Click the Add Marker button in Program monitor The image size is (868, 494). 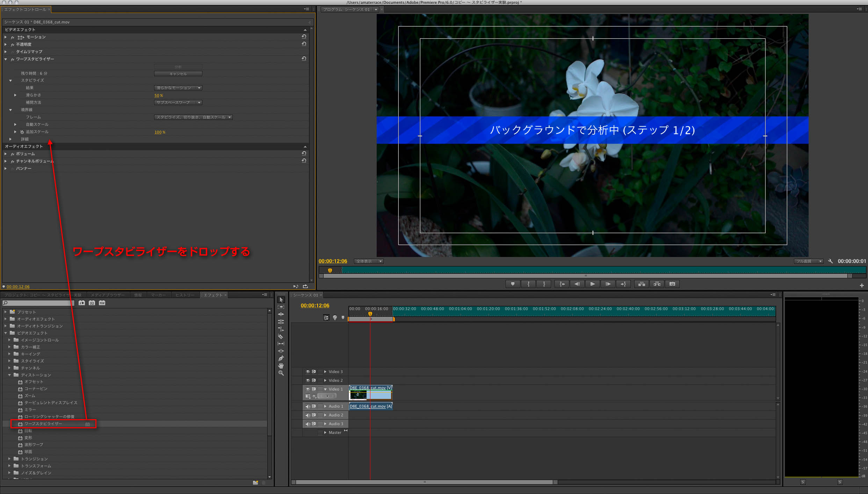(513, 284)
